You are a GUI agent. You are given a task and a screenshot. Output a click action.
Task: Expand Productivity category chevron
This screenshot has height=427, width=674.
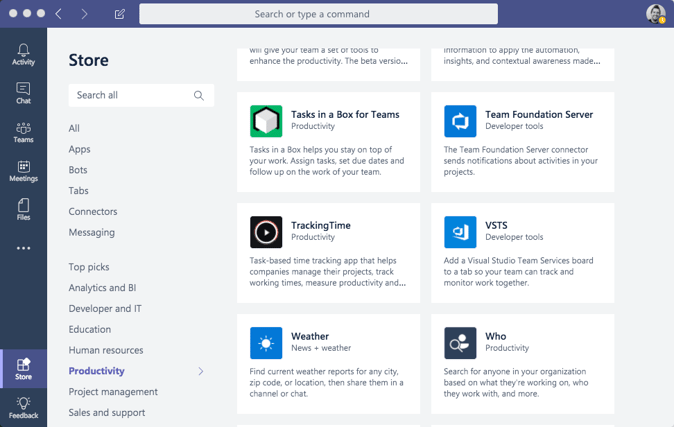click(x=201, y=371)
